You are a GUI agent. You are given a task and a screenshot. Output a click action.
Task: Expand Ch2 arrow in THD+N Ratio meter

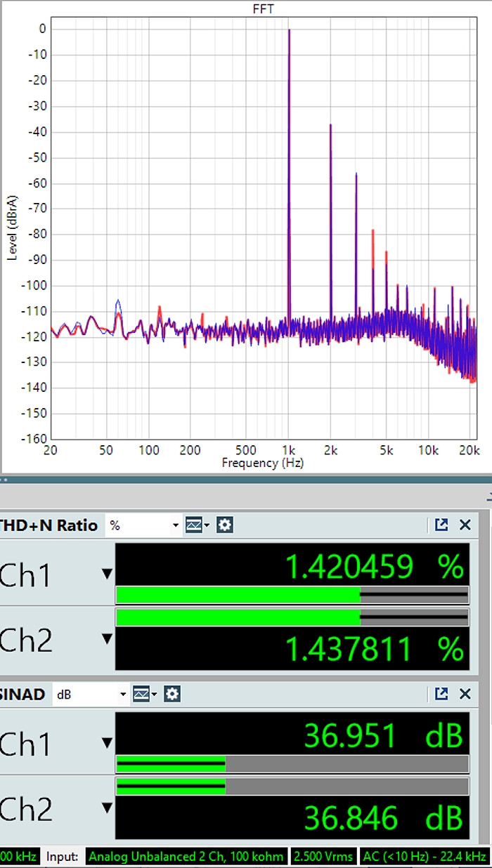[107, 638]
